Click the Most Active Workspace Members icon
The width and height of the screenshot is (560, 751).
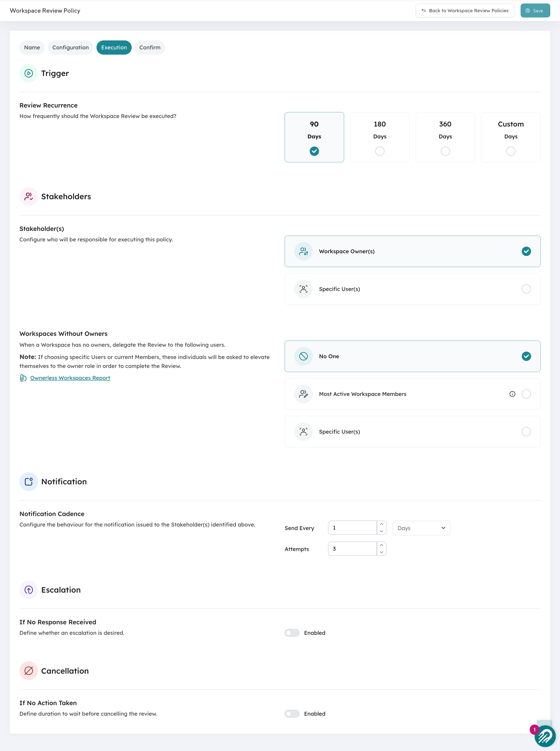point(303,394)
